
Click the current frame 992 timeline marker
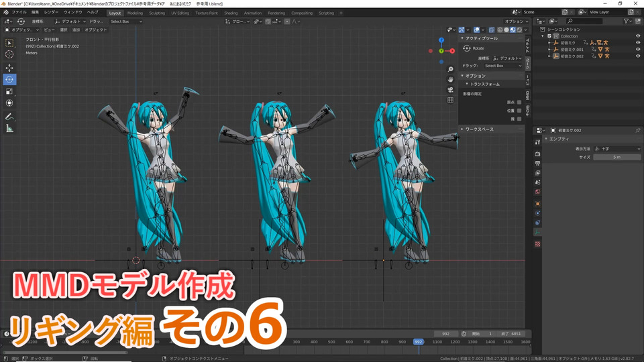coord(419,342)
